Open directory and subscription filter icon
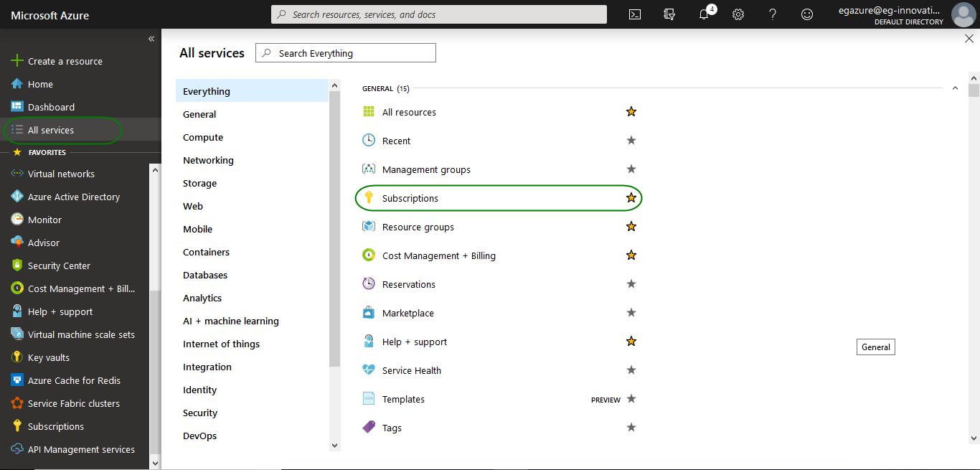Screen dimensions: 980x470 coord(669,14)
